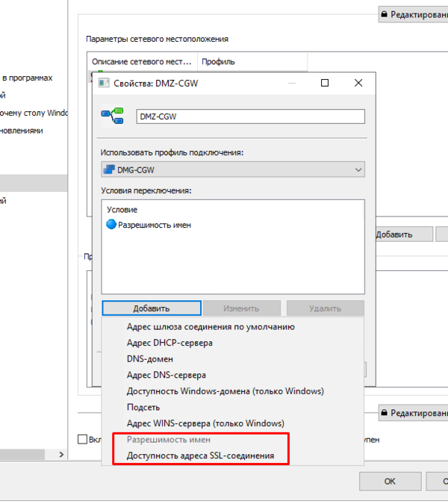Select the sidebar item ending with в программах
Screen dimensions: 448x504
click(28, 78)
